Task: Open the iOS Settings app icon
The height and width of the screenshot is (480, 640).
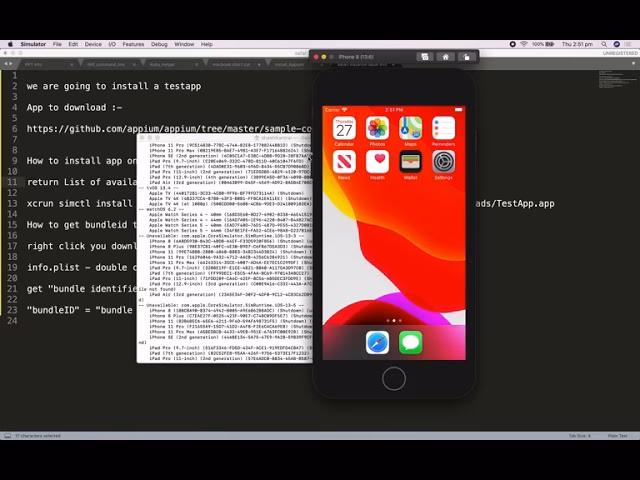Action: (443, 162)
